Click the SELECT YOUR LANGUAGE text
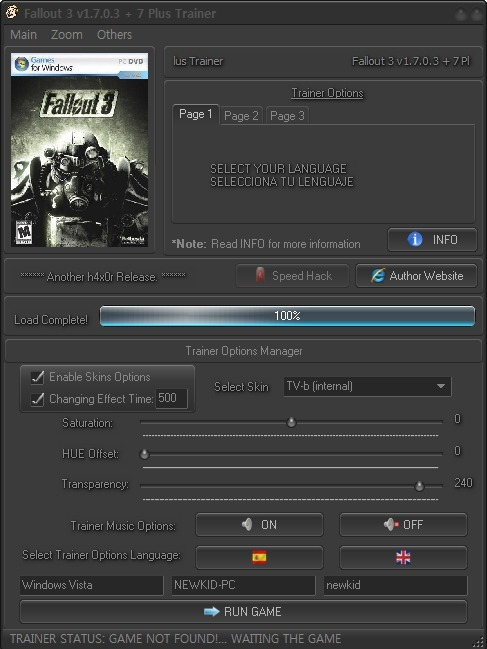The width and height of the screenshot is (487, 649). [278, 169]
